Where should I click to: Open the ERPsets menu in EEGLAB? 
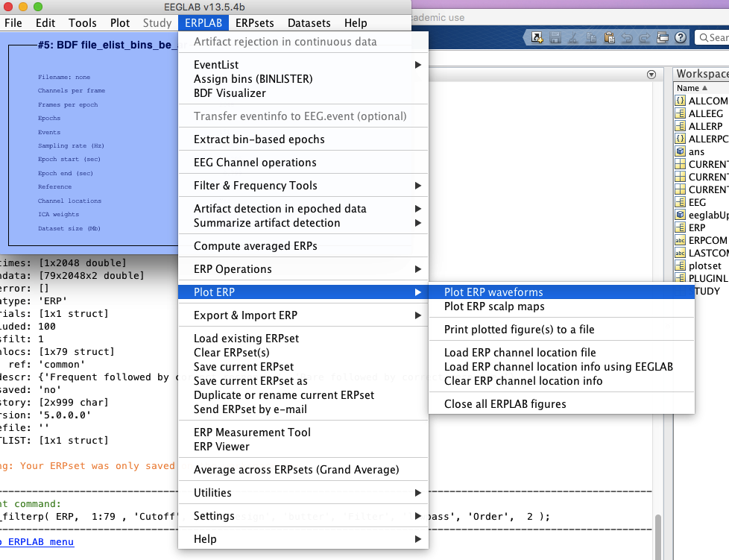point(254,23)
